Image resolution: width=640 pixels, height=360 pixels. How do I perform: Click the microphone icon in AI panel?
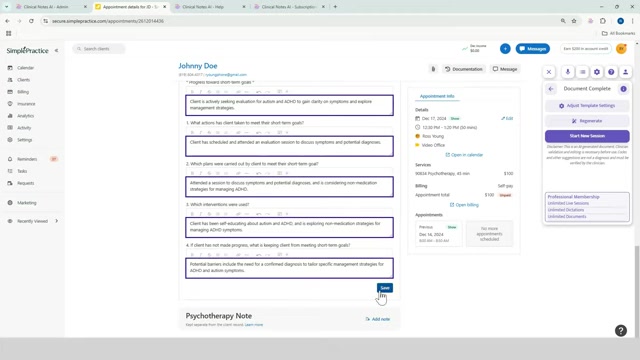(x=567, y=72)
